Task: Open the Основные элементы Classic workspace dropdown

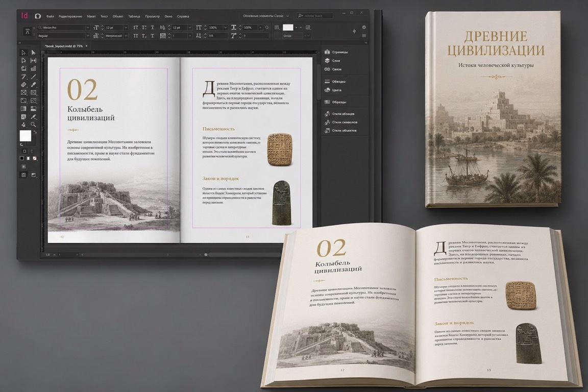Action: point(266,16)
